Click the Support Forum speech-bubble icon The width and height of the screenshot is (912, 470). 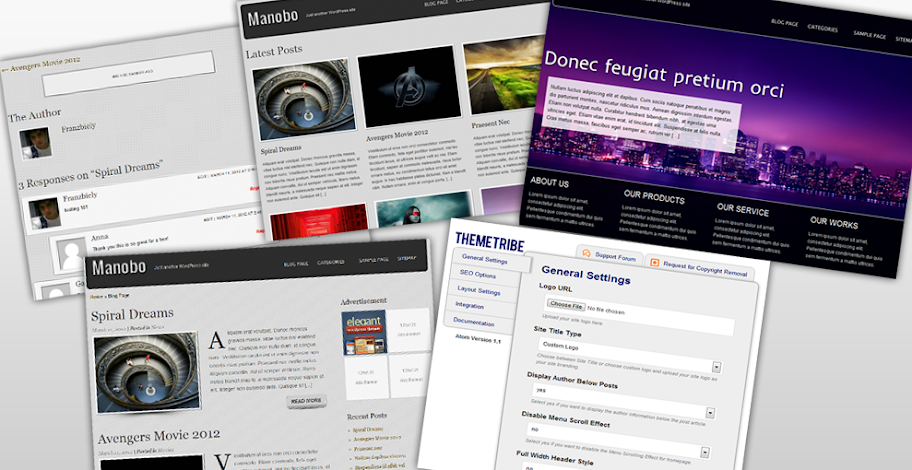[586, 253]
